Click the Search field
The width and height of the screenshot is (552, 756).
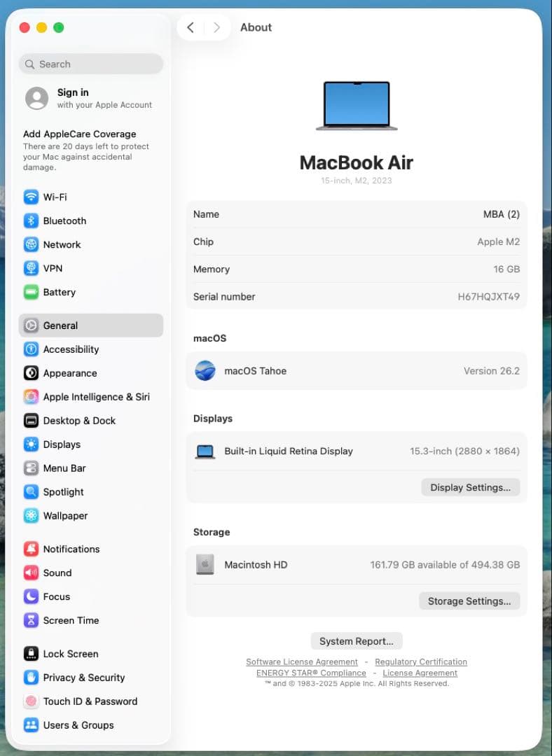(90, 64)
